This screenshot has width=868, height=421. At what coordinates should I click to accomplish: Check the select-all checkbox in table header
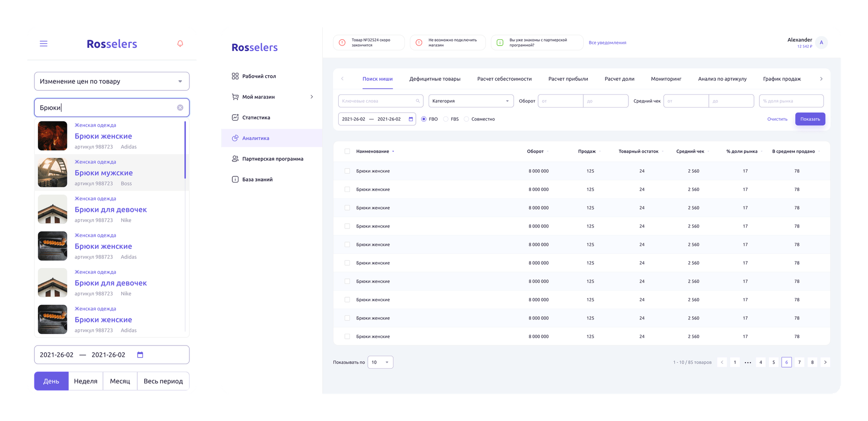tap(347, 151)
